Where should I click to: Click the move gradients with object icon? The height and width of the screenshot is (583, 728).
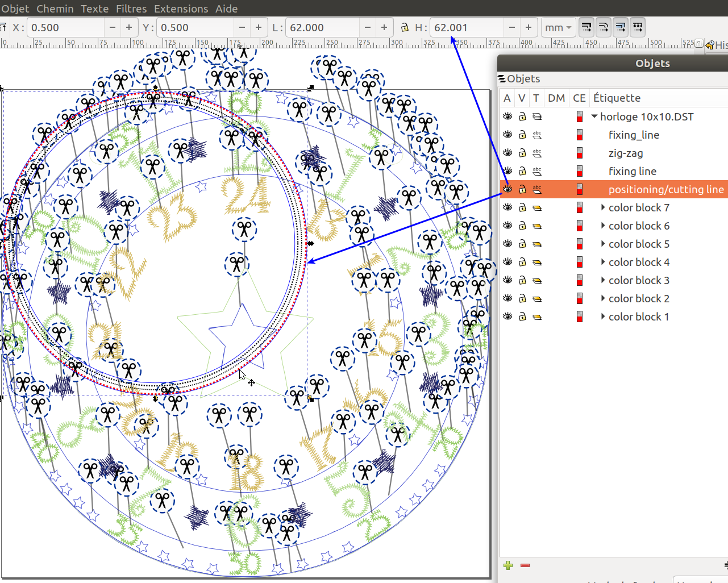click(x=621, y=27)
